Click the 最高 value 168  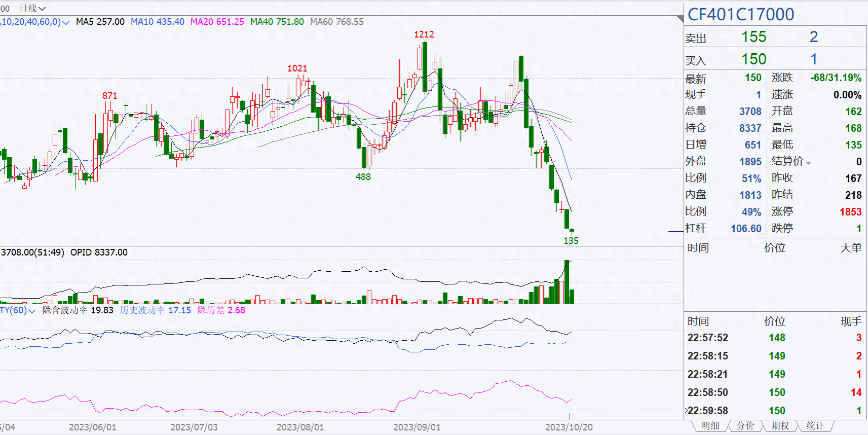coord(853,128)
